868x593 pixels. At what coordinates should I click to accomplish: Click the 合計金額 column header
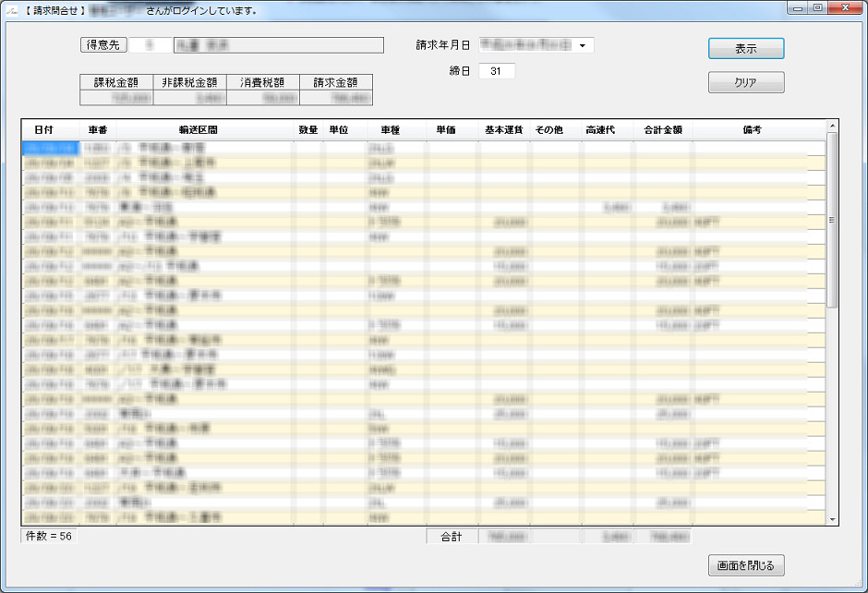point(663,129)
